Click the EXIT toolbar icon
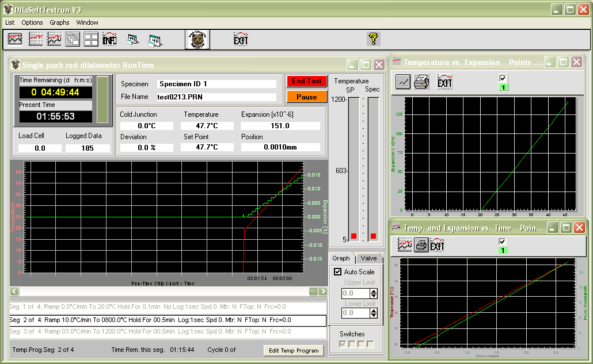 coord(240,39)
